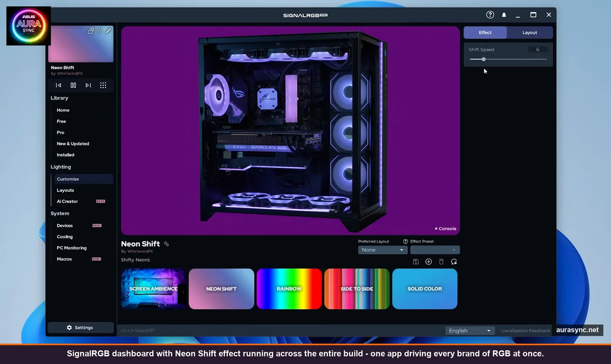Switch to the Effect tab
Screen dimensions: 611x364
(485, 32)
